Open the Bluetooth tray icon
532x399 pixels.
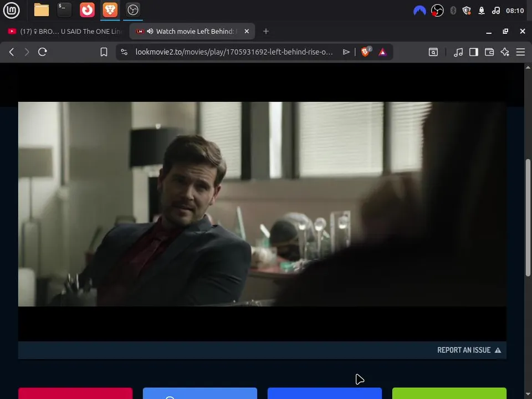pos(453,11)
